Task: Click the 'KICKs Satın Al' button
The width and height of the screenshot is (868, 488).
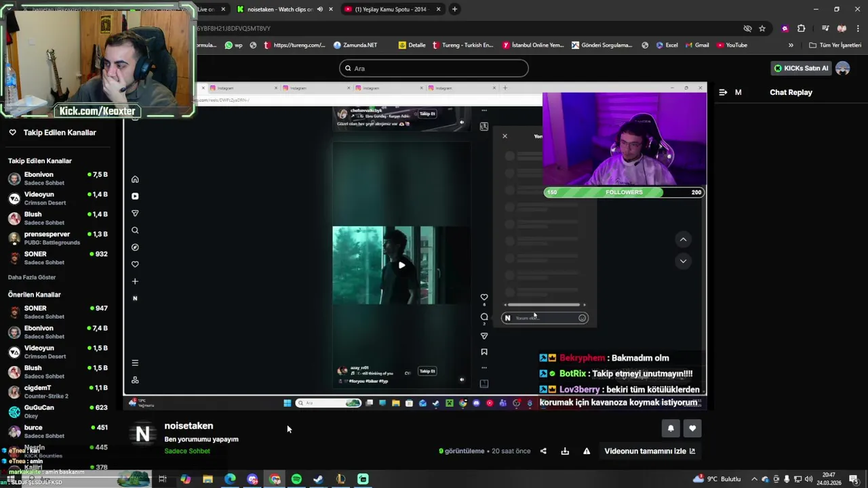Action: (802, 68)
